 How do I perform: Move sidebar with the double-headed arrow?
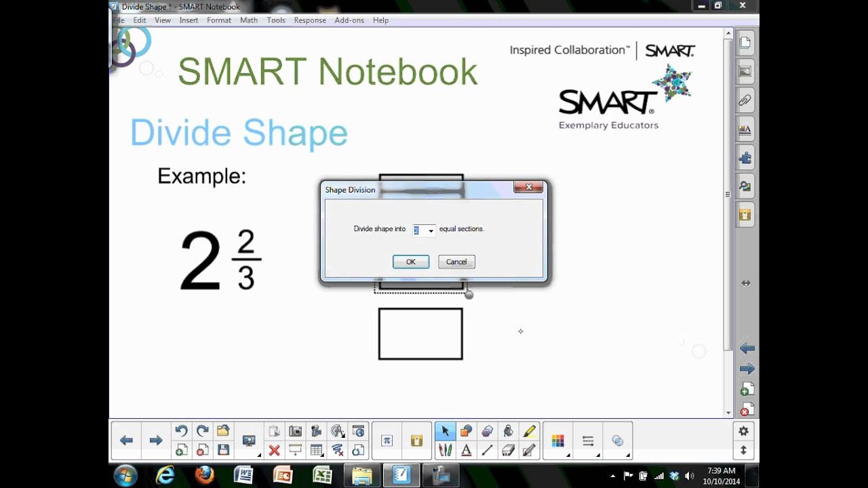746,283
